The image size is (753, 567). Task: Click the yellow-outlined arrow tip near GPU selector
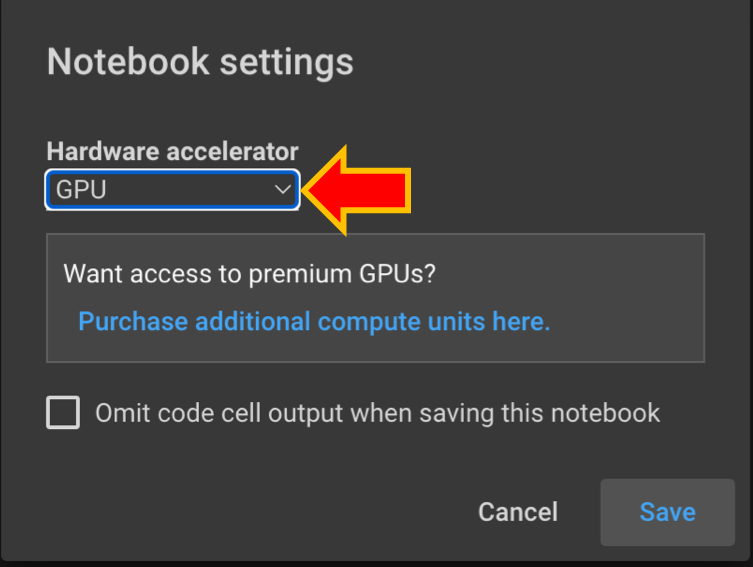tap(310, 190)
